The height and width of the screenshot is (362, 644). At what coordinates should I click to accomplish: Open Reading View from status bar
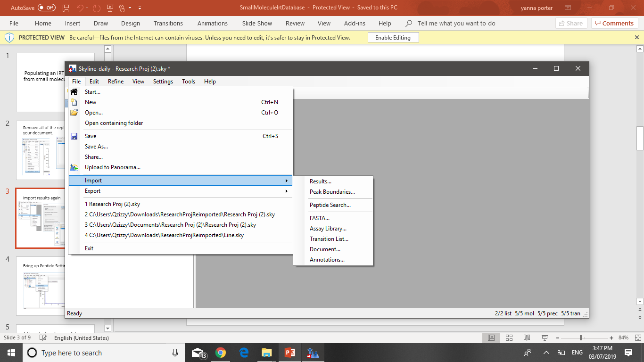point(527,338)
